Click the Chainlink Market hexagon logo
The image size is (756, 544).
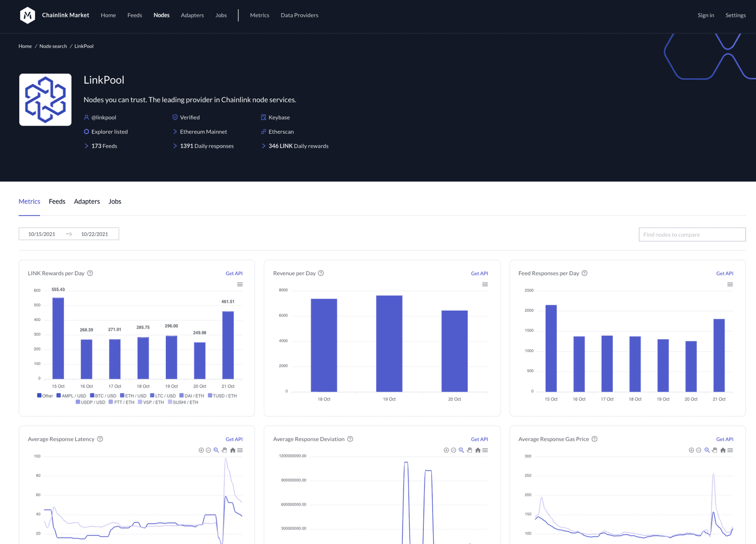pyautogui.click(x=28, y=15)
